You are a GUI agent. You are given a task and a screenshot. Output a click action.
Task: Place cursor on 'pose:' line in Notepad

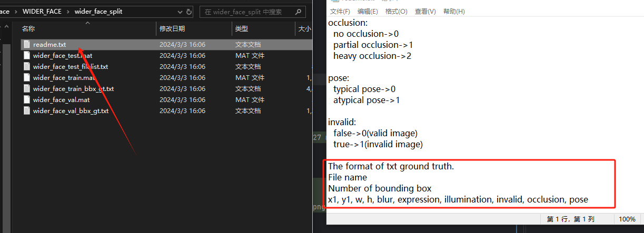[x=339, y=78]
